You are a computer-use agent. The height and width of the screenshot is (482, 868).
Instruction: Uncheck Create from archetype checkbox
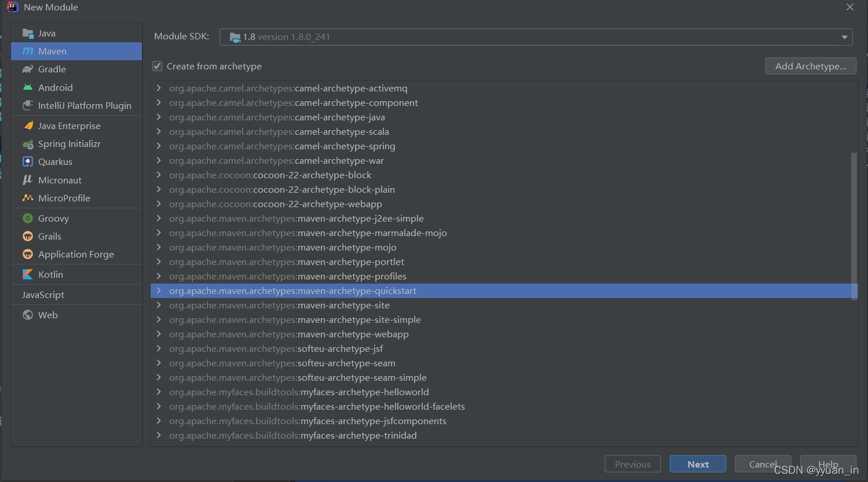(157, 66)
